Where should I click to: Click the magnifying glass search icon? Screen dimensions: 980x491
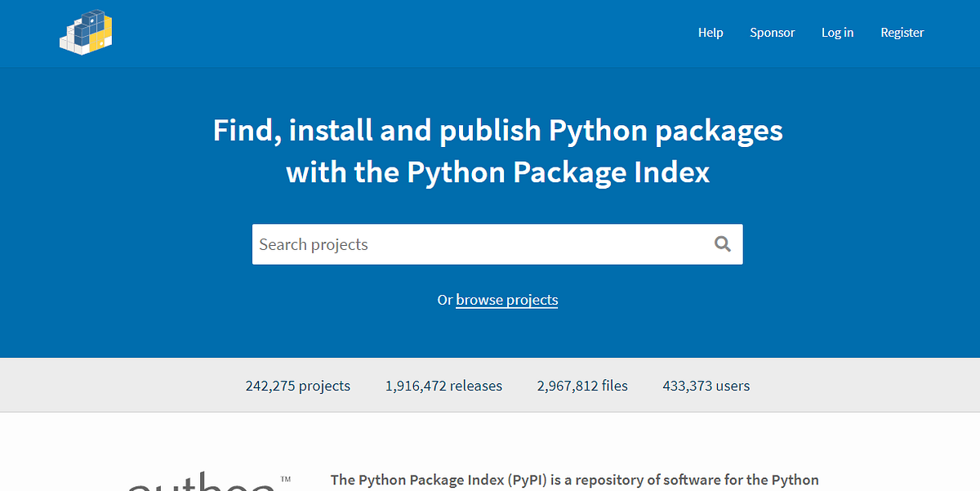[x=722, y=243]
